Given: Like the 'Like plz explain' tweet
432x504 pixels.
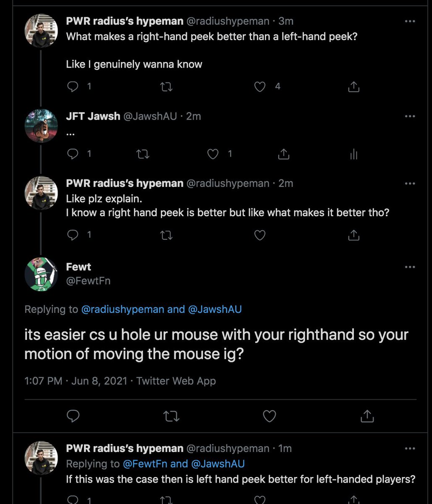Looking at the screenshot, I should point(260,235).
